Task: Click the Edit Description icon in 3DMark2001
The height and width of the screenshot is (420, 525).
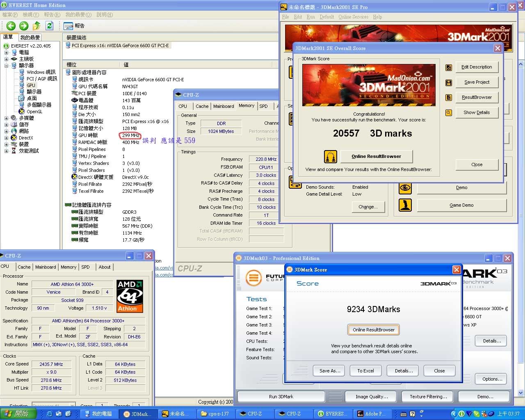Action: click(x=449, y=67)
